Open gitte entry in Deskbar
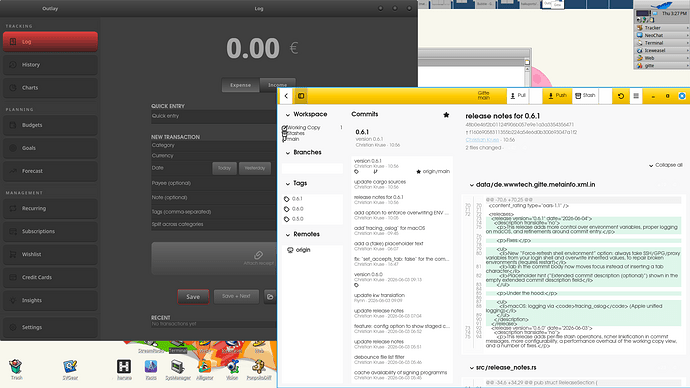Screen dimensions: 690x388 (x=662, y=66)
